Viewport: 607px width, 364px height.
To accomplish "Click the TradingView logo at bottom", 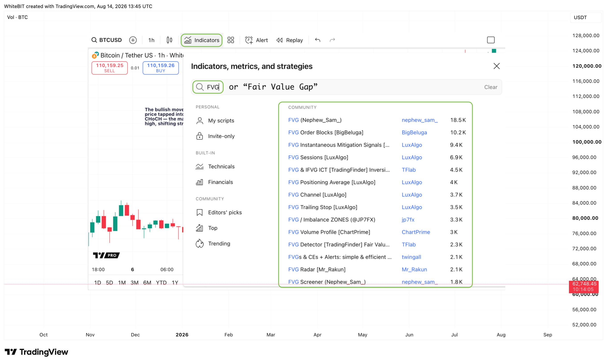I will click(36, 352).
